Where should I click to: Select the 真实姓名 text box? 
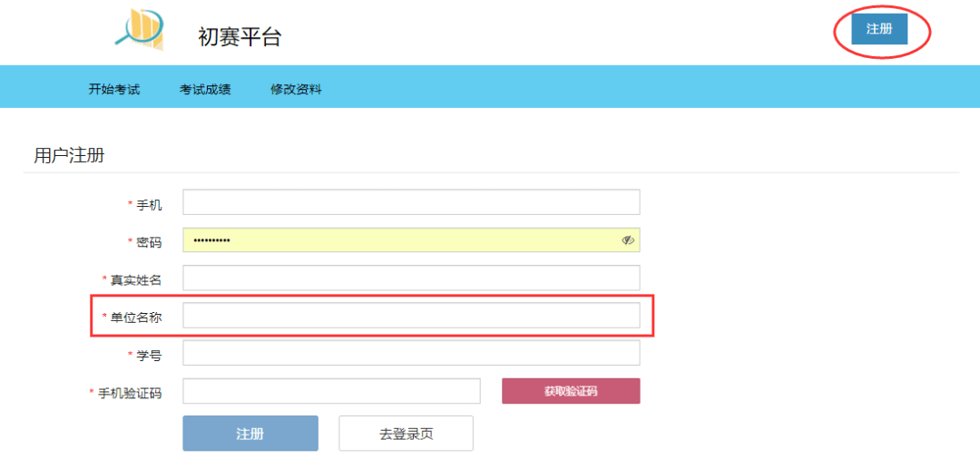(x=411, y=278)
